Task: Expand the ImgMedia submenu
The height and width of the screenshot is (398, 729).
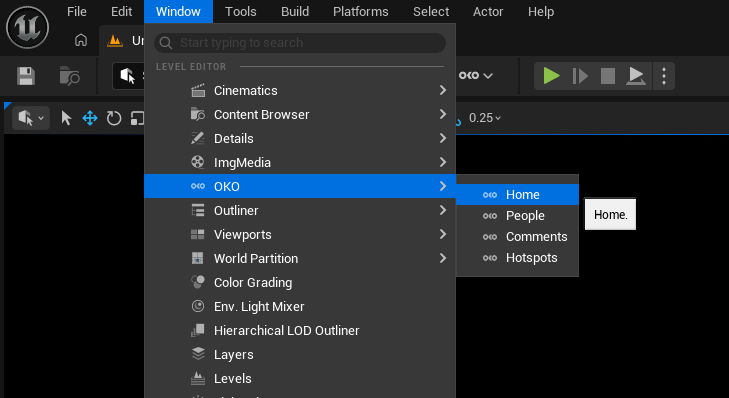Action: coord(300,162)
